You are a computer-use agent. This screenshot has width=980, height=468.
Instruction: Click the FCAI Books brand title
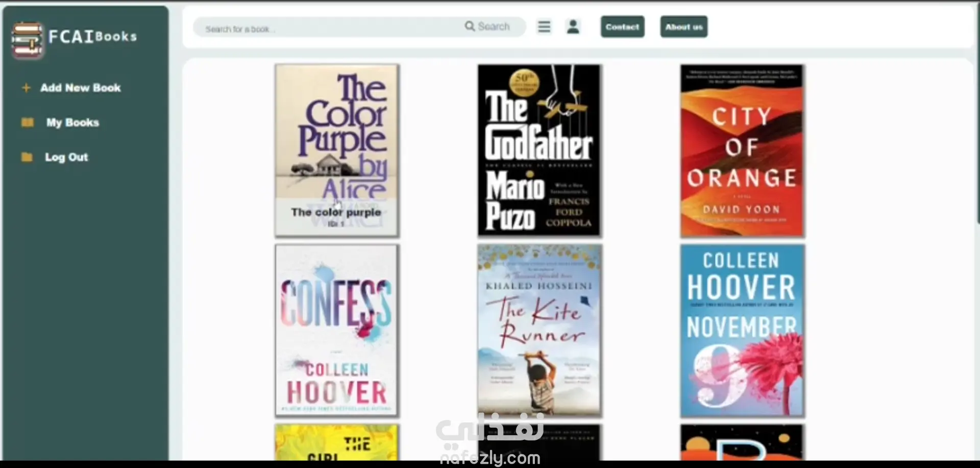point(93,36)
